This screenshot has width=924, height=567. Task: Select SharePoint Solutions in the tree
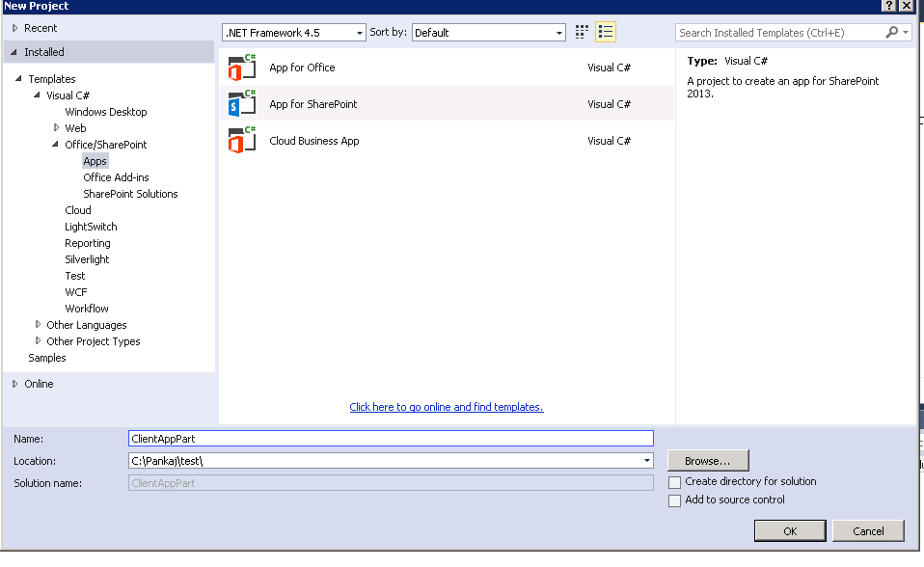130,194
